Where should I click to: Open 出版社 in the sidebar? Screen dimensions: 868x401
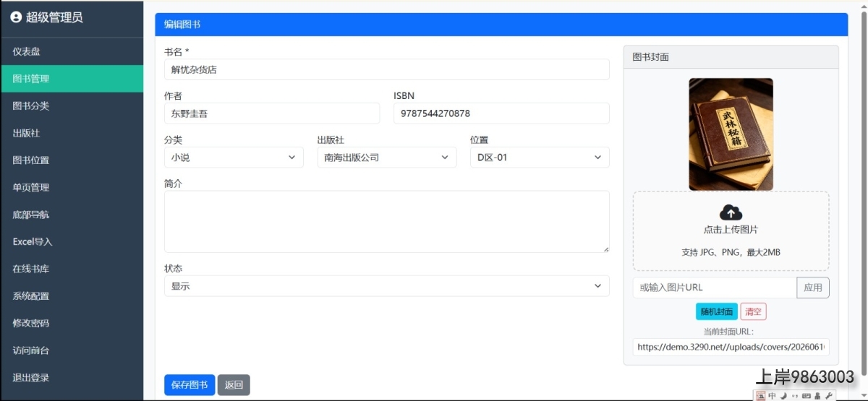tap(72, 133)
